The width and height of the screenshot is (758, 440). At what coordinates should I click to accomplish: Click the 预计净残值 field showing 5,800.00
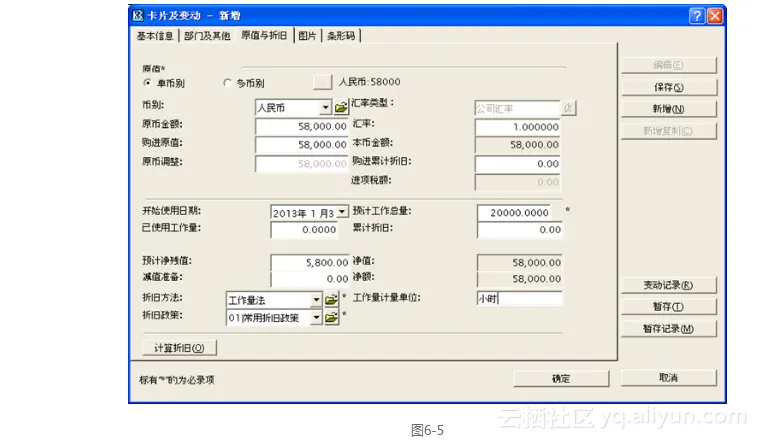(310, 263)
